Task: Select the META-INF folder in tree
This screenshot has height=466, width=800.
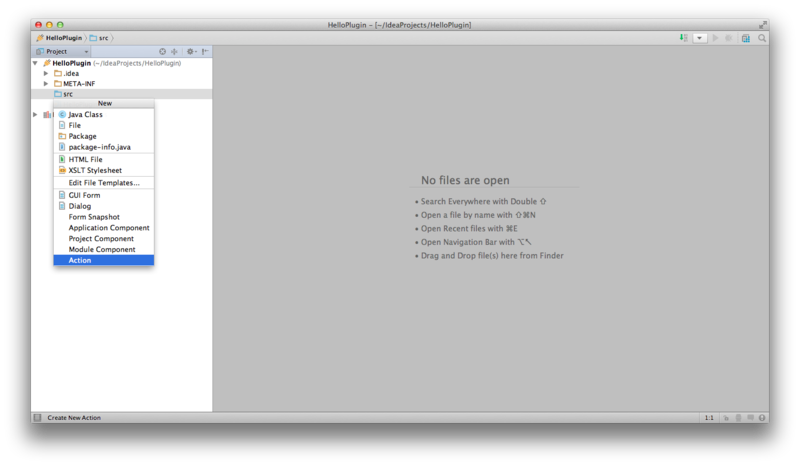Action: tap(74, 84)
